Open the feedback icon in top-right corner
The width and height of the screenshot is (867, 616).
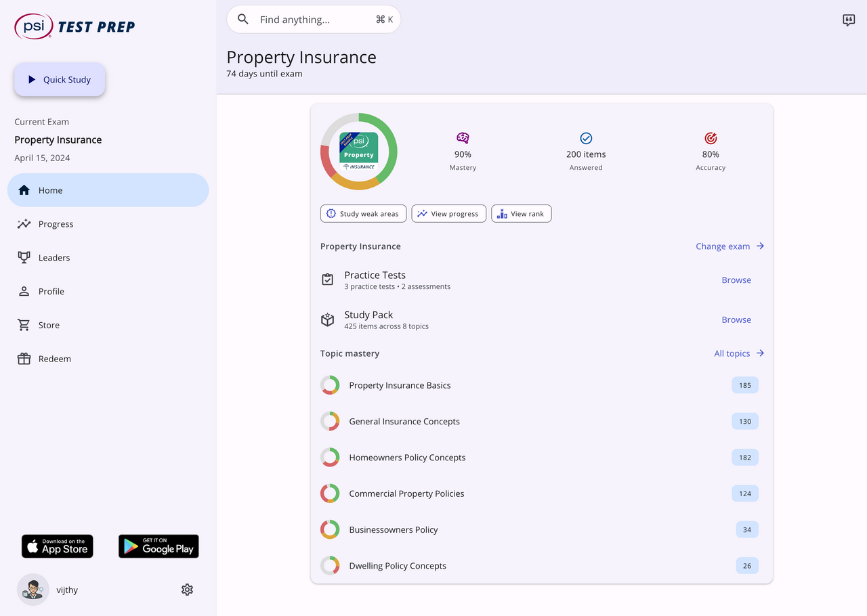click(x=849, y=20)
